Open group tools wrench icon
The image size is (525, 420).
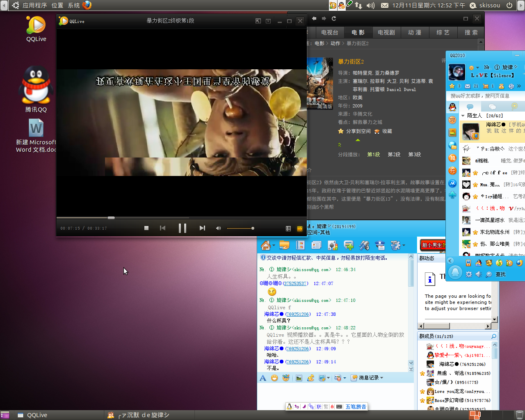pyautogui.click(x=364, y=245)
